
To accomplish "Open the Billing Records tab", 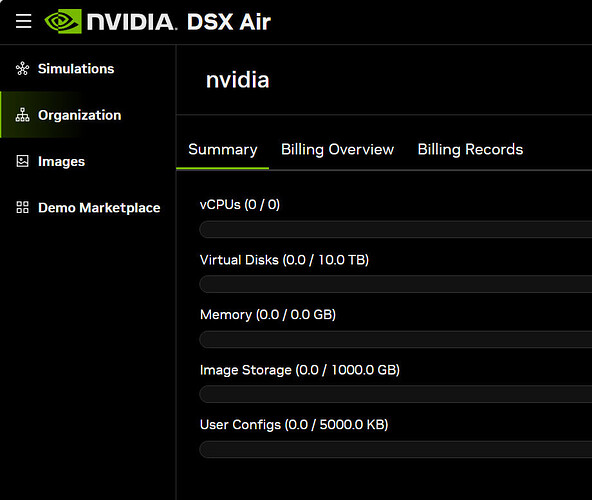I will 470,150.
